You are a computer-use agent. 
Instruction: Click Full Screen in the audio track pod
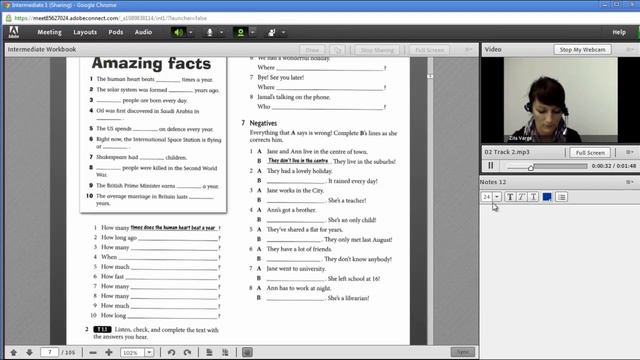(590, 152)
